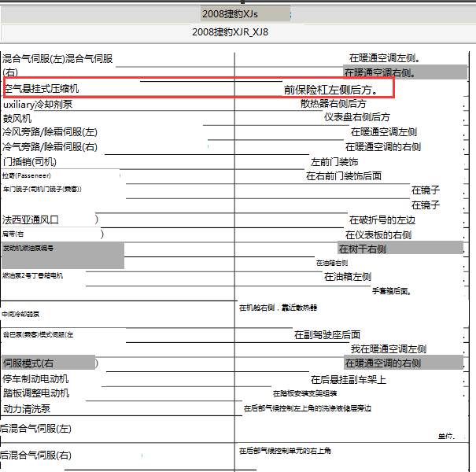Image resolution: width=476 pixels, height=472 pixels.
Task: Click 仪表盘右侧后方 location
Action: point(356,117)
